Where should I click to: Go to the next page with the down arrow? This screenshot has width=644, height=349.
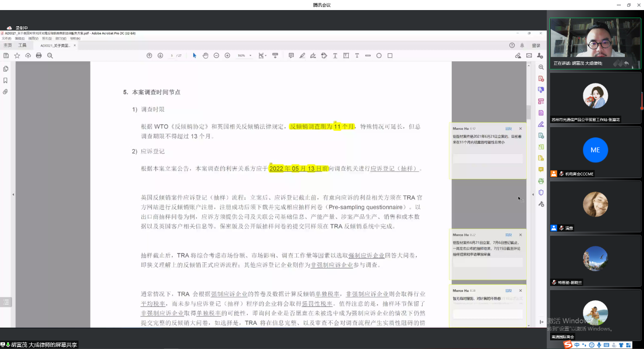pyautogui.click(x=160, y=55)
